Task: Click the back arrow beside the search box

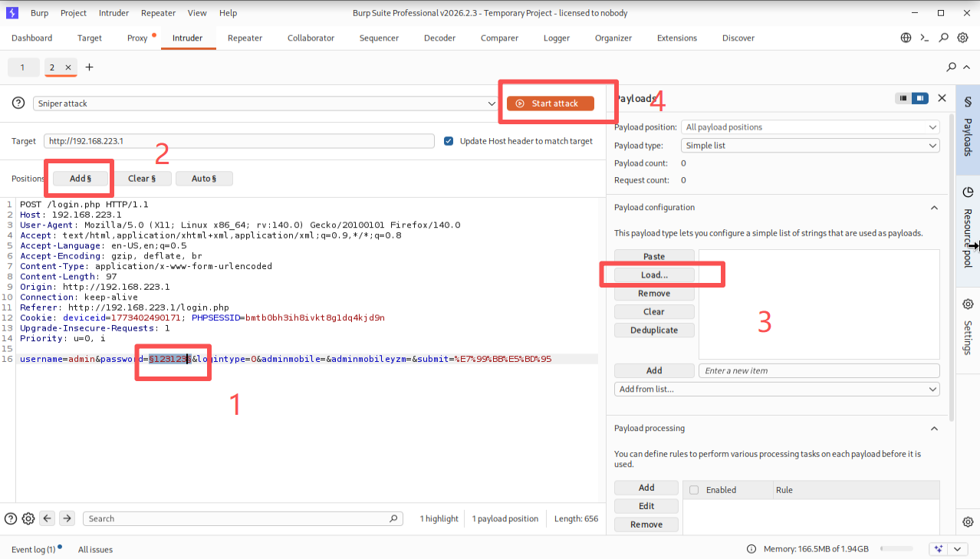Action: (48, 518)
